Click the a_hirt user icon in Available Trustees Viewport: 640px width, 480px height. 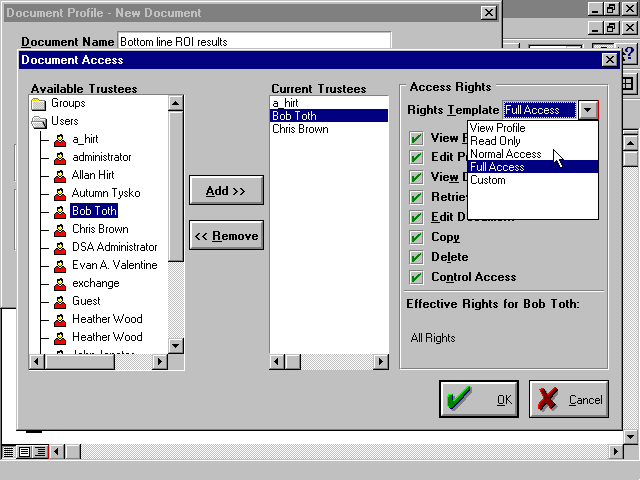pyautogui.click(x=60, y=140)
